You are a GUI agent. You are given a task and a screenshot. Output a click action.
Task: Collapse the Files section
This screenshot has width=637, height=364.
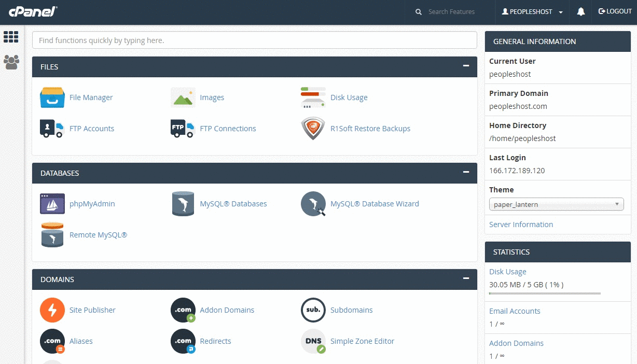(x=466, y=66)
